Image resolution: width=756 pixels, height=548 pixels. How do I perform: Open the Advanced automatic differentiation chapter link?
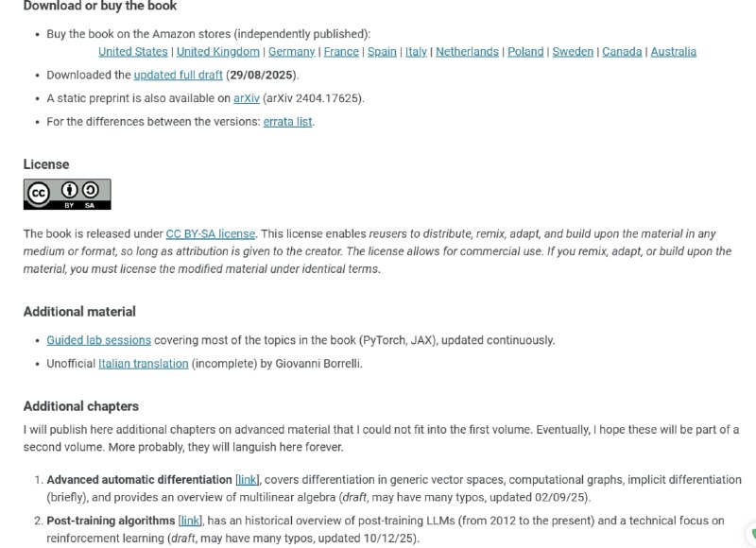(x=247, y=480)
